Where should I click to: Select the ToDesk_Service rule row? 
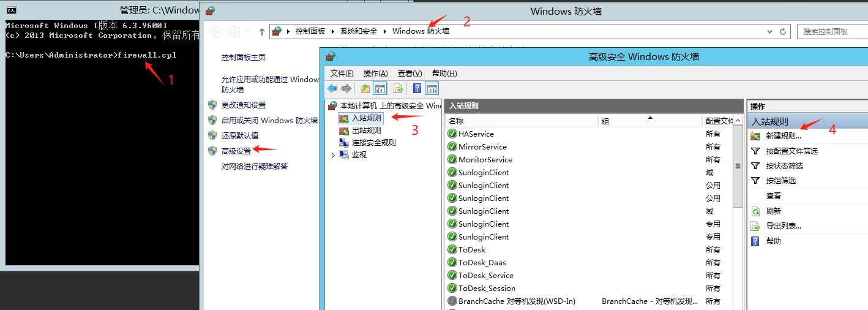tap(589, 275)
